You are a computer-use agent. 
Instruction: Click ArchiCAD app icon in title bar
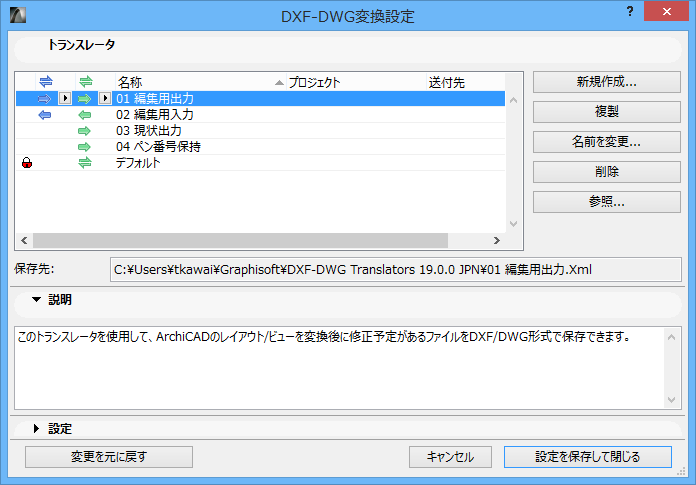18,15
